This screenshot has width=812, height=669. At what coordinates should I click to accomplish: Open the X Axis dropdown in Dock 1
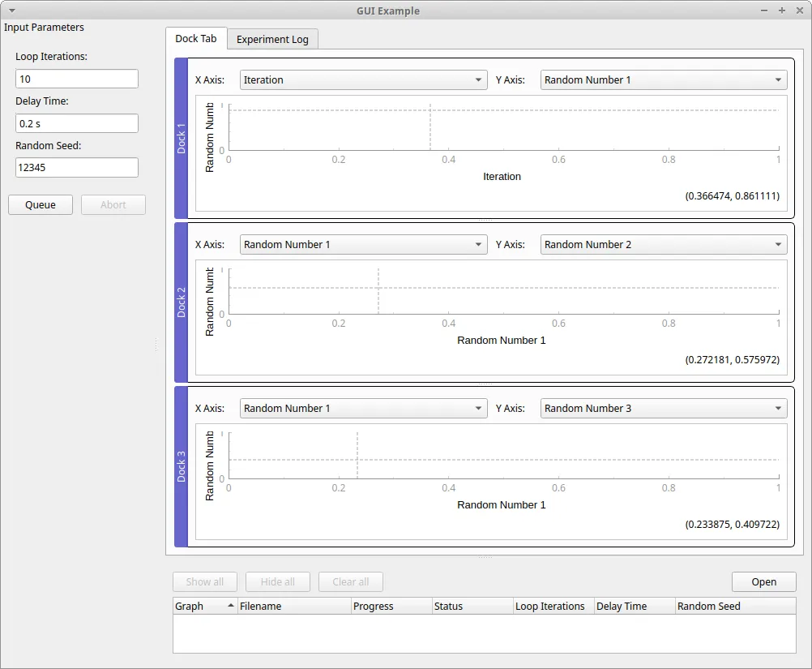coord(363,79)
